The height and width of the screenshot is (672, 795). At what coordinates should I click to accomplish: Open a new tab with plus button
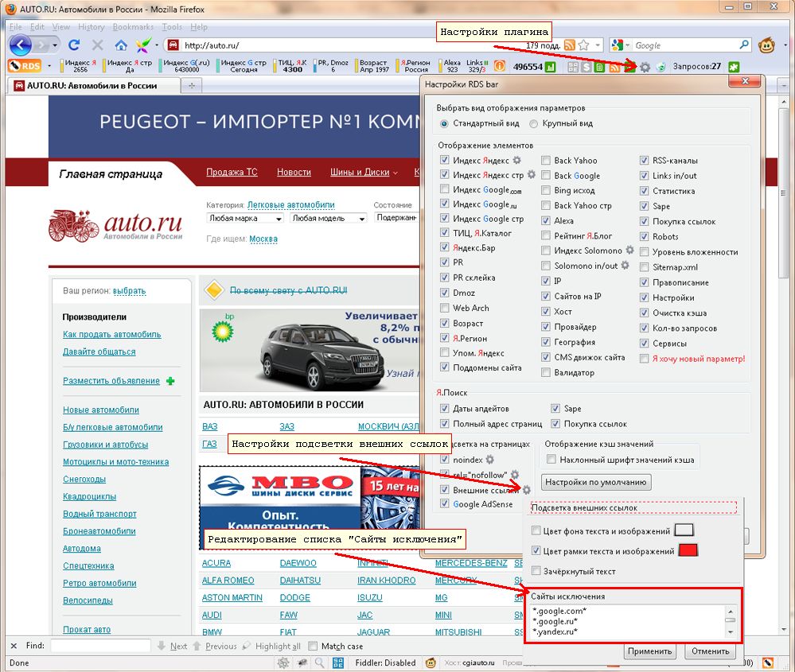point(192,86)
